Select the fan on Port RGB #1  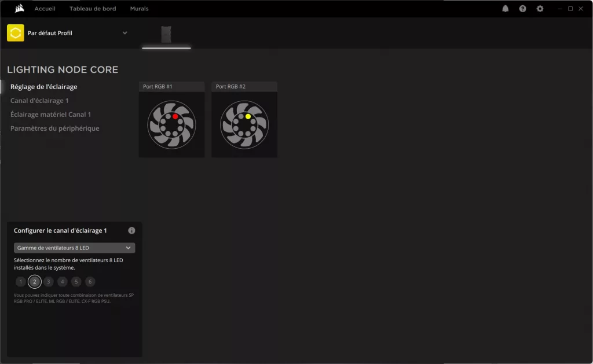[x=171, y=125]
